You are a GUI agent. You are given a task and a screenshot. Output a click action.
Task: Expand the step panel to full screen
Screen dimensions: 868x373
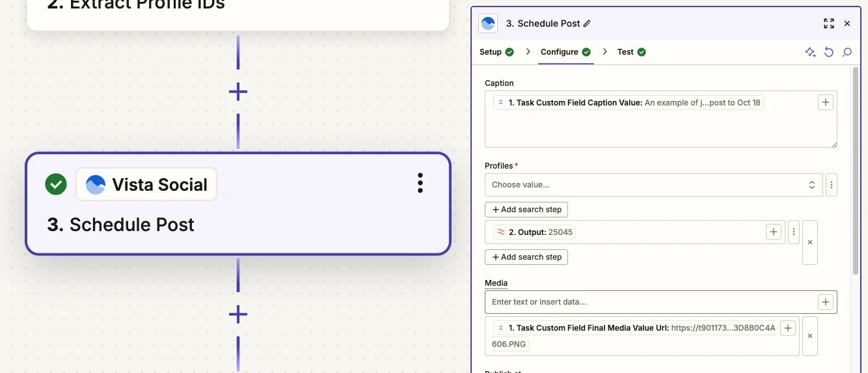pyautogui.click(x=828, y=23)
